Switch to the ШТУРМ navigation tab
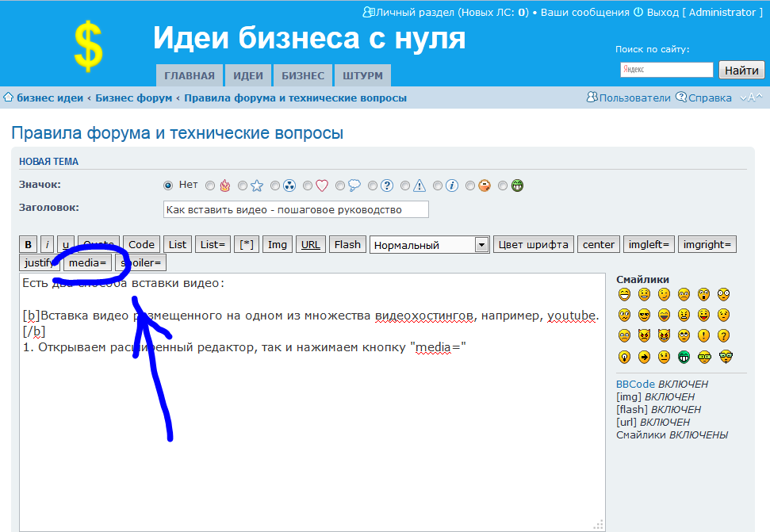Image resolution: width=770 pixels, height=532 pixels. pos(362,76)
